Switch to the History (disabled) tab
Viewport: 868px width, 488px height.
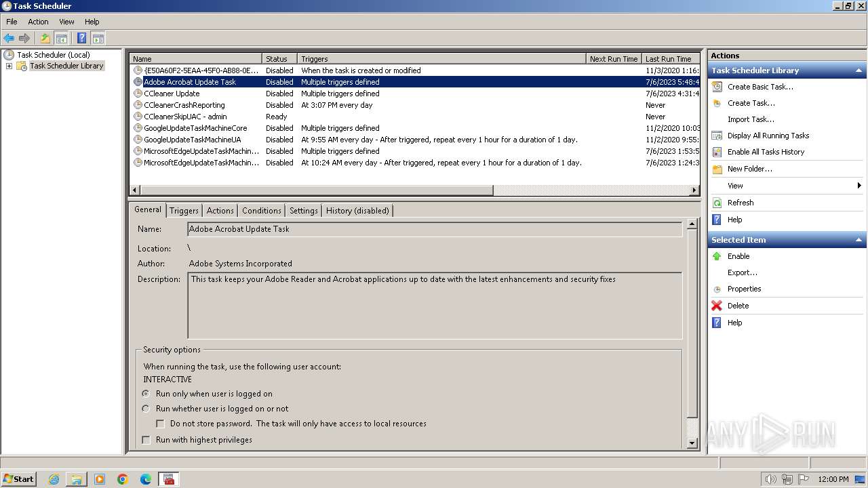[357, 211]
